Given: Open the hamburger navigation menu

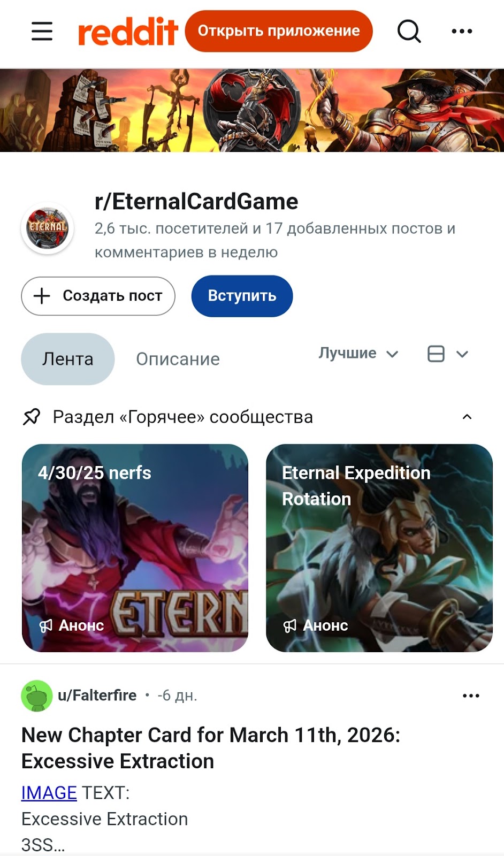Looking at the screenshot, I should click(x=42, y=31).
